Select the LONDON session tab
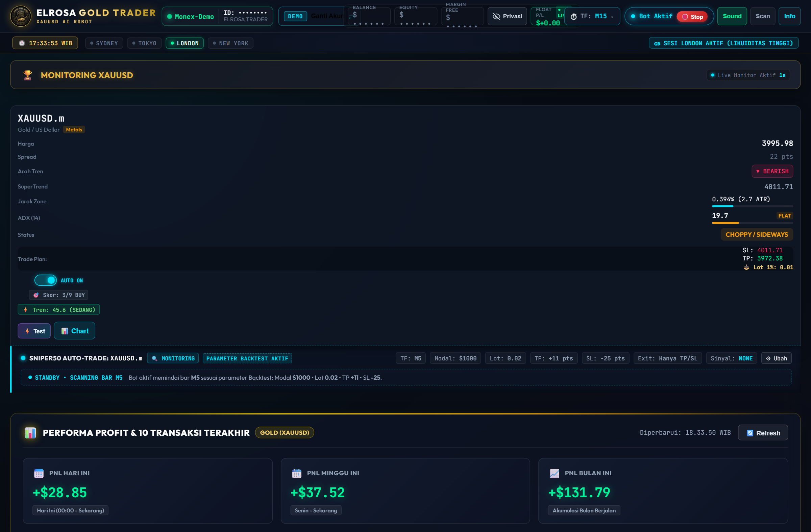 185,43
